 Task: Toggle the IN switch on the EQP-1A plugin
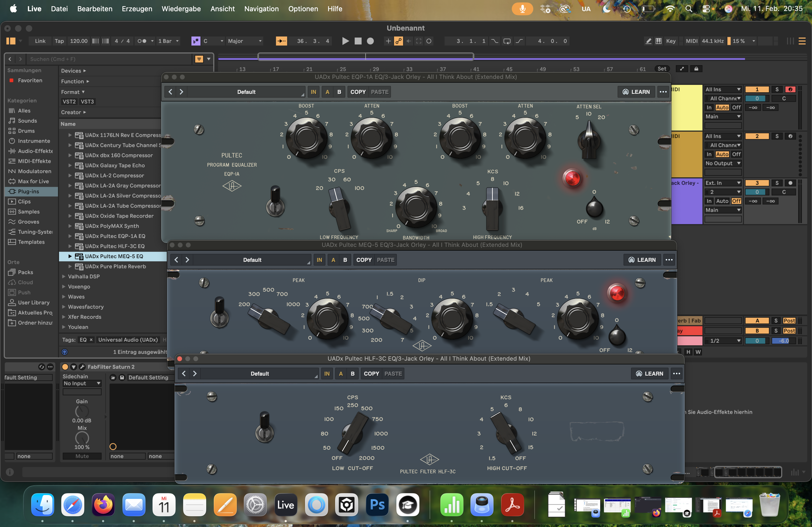point(313,91)
